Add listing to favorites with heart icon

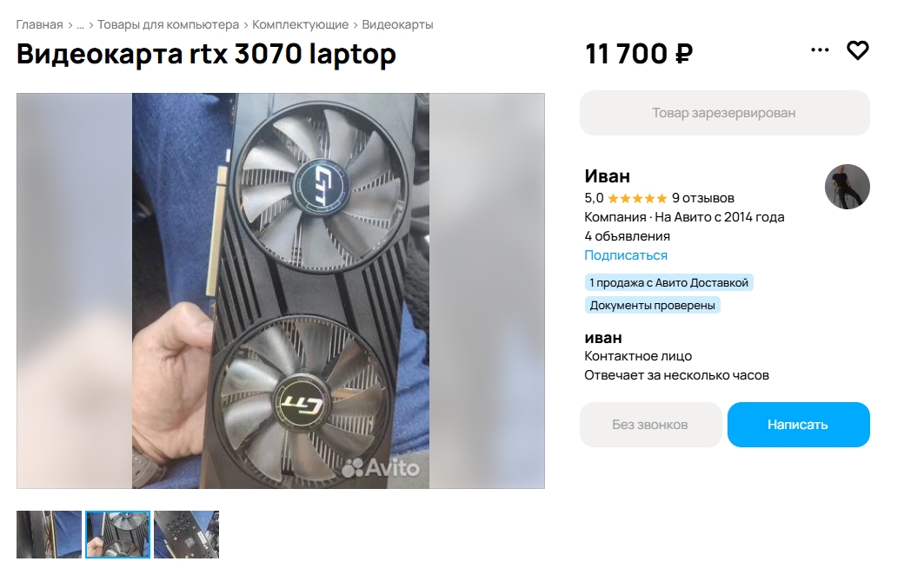(x=857, y=50)
